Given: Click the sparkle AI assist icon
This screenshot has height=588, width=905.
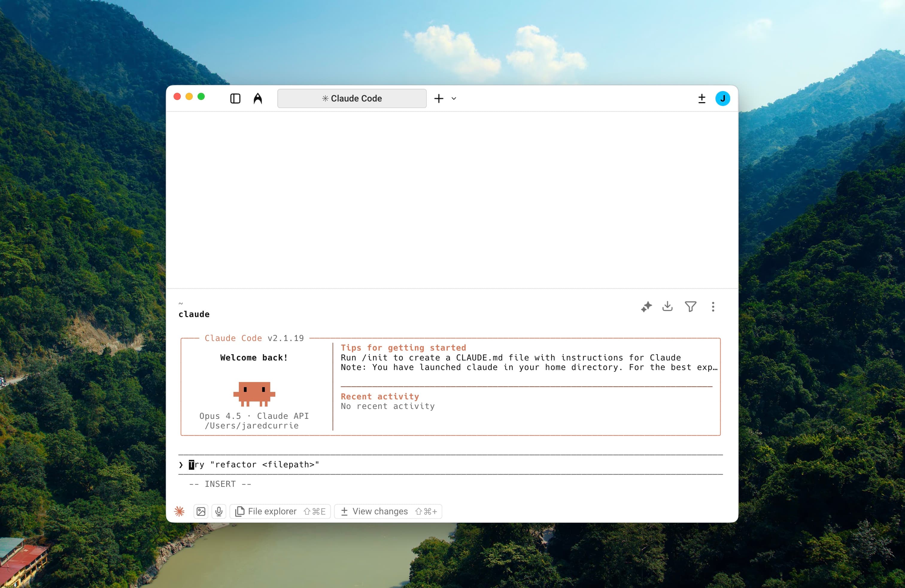Looking at the screenshot, I should click(x=646, y=307).
